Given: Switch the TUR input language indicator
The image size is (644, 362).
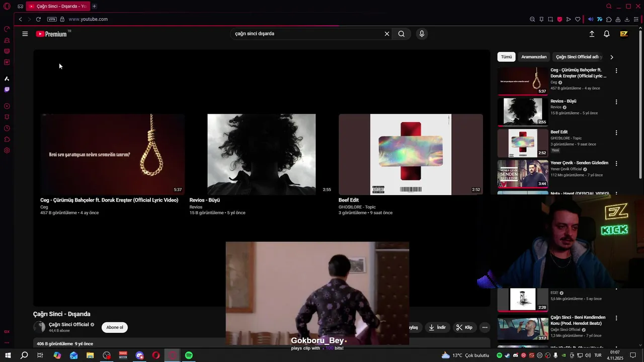Looking at the screenshot, I should click(x=598, y=355).
